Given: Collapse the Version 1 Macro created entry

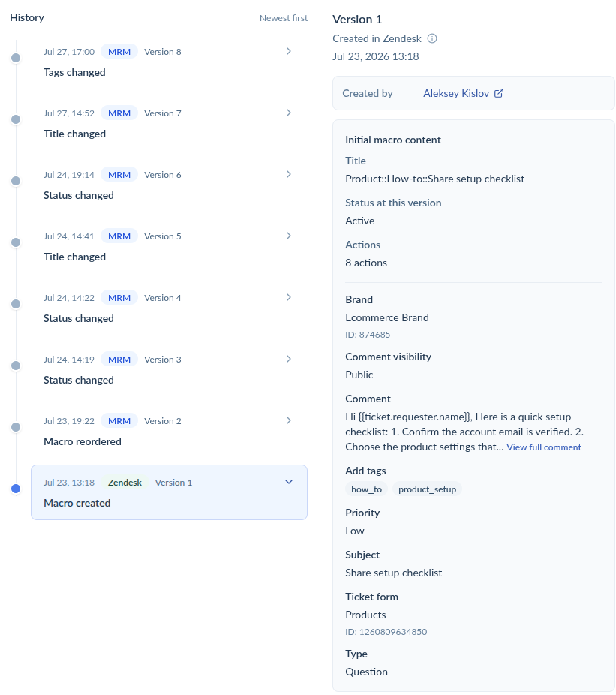Looking at the screenshot, I should pos(289,483).
